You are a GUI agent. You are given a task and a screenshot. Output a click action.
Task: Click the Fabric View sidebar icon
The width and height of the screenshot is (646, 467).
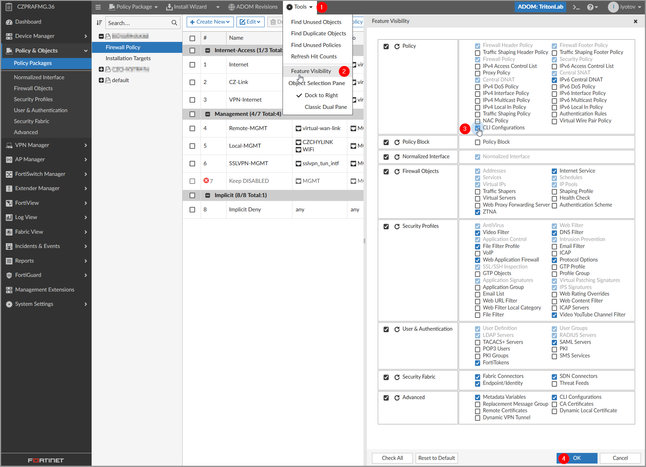pos(9,232)
